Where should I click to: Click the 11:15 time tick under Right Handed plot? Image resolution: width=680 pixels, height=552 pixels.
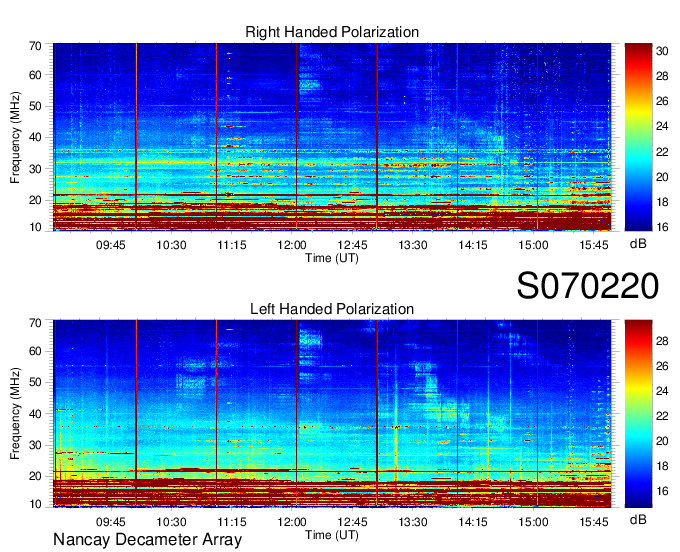(x=232, y=245)
